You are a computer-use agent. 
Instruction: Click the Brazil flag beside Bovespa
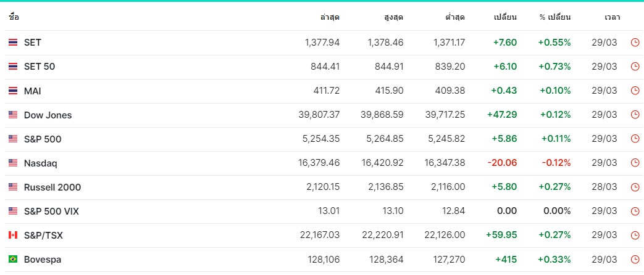point(13,260)
